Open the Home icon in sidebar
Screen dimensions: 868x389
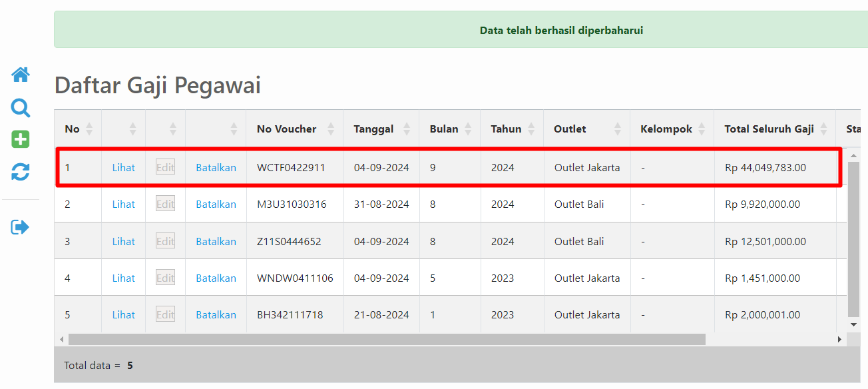tap(21, 75)
